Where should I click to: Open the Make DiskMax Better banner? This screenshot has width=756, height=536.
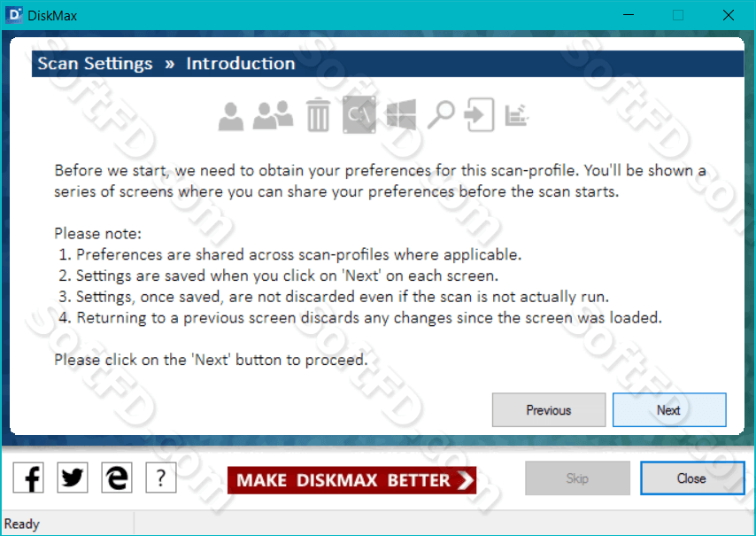coord(352,480)
